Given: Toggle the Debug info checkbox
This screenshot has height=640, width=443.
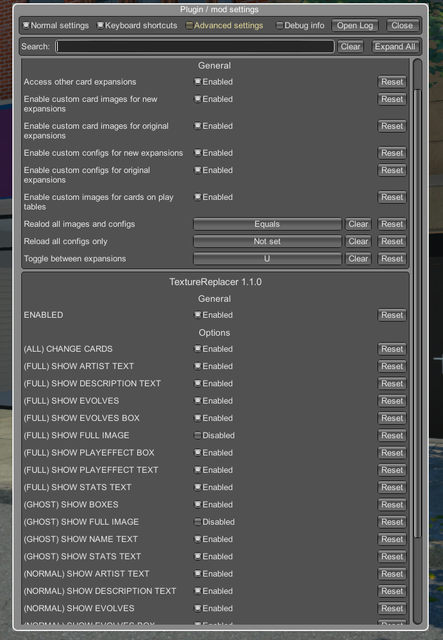Looking at the screenshot, I should coord(279,25).
